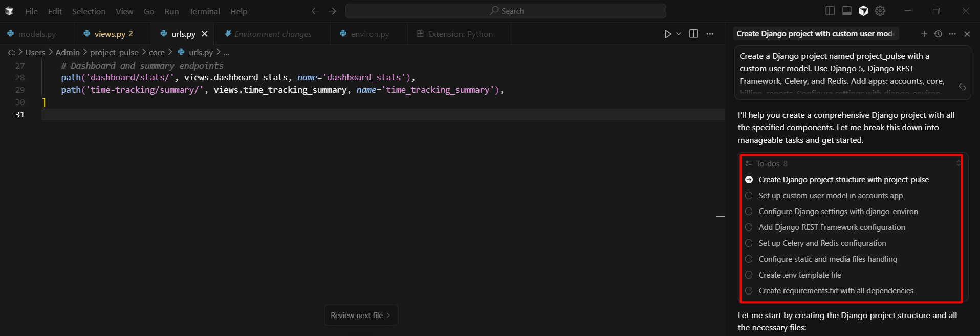980x336 pixels.
Task: Click the icon on Environment changes tab
Action: click(x=228, y=34)
